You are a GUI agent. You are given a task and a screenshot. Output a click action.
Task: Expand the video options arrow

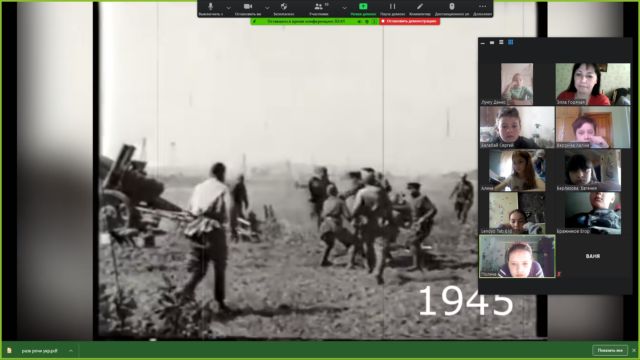(267, 8)
